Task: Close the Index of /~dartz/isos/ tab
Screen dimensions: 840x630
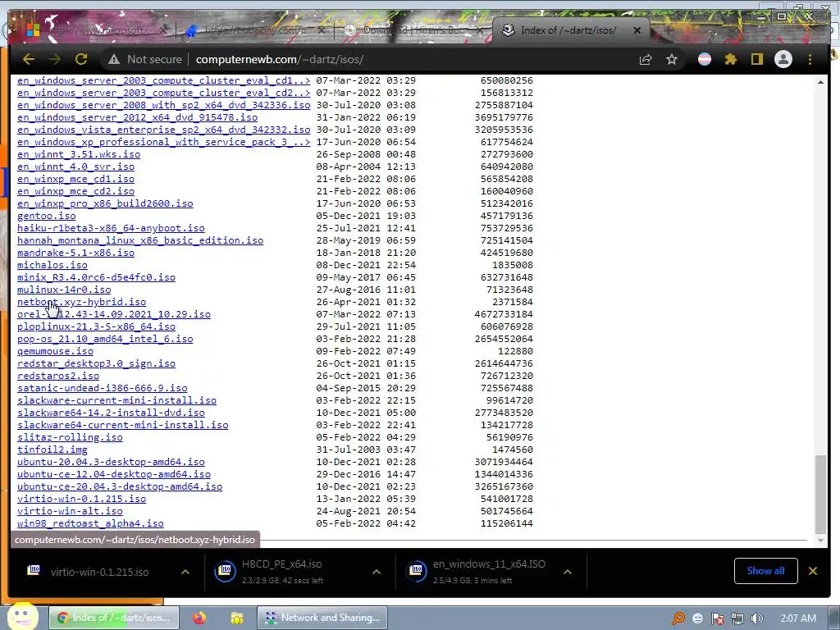Action: [x=637, y=30]
